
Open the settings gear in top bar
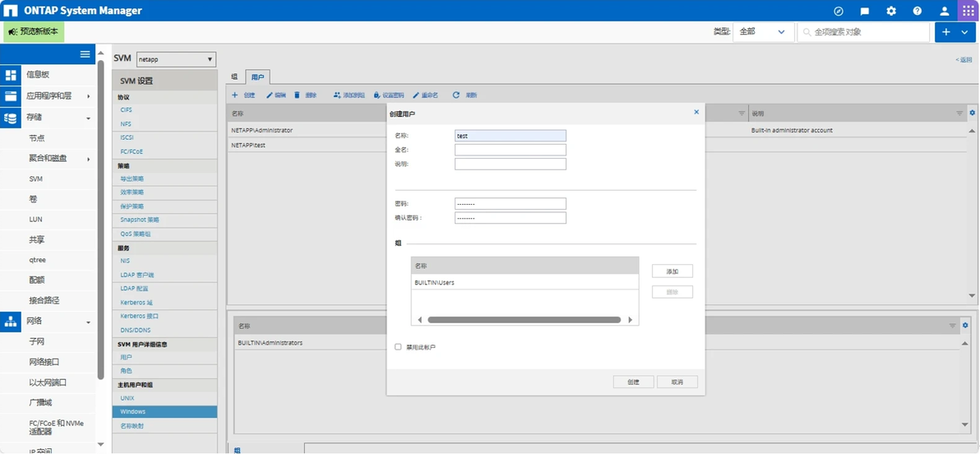pyautogui.click(x=891, y=11)
